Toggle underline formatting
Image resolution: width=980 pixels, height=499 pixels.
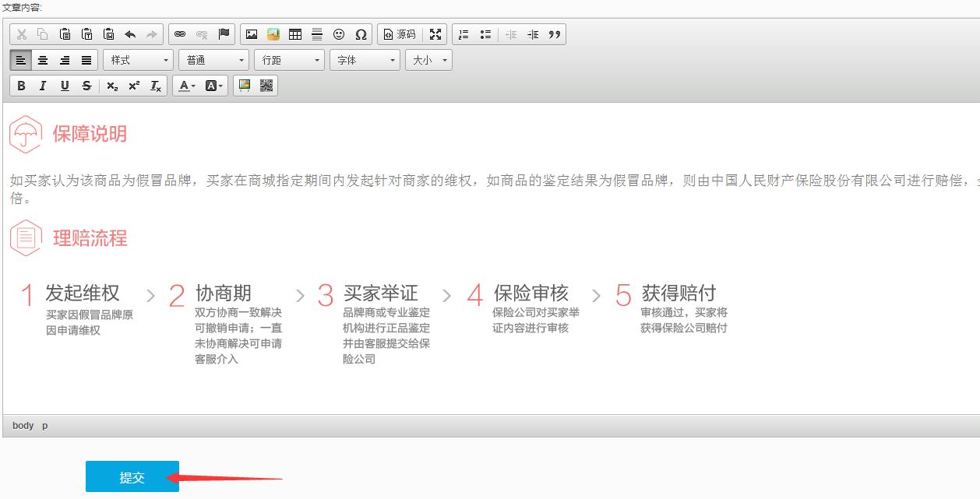click(x=65, y=86)
